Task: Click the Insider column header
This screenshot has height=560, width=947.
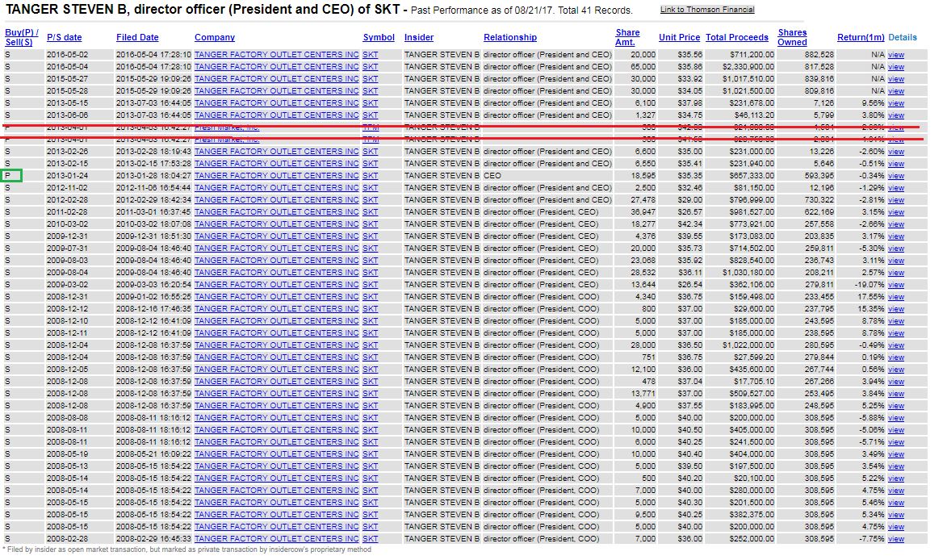Action: 418,37
